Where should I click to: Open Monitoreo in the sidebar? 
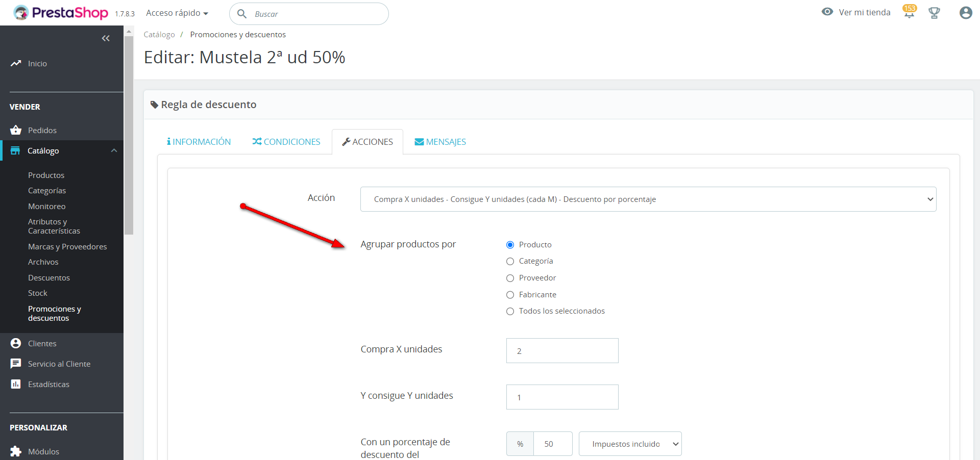(47, 206)
